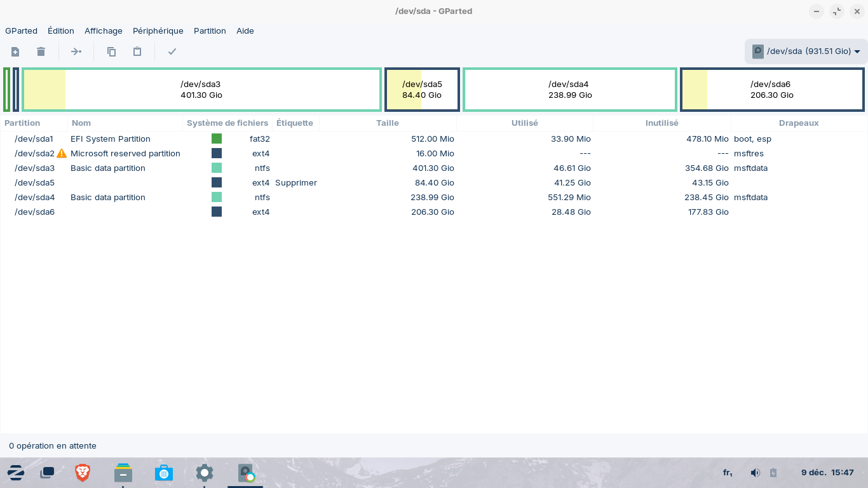Screen dimensions: 868x488
Task: Click the new partition toolbar icon
Action: coord(15,51)
